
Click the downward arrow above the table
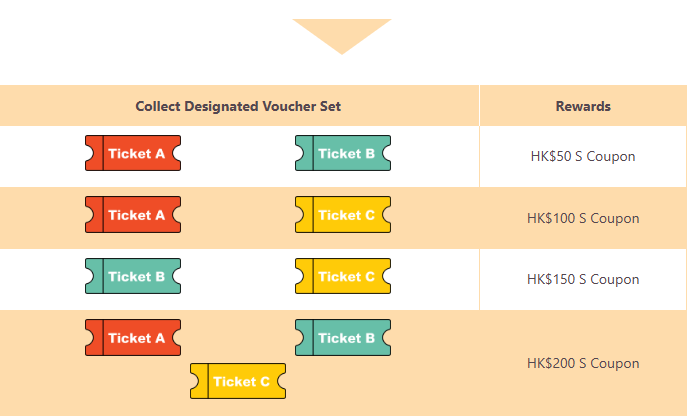(x=342, y=33)
